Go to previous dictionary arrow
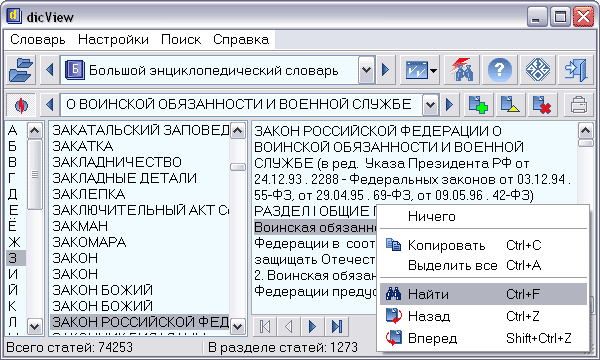 (50, 70)
